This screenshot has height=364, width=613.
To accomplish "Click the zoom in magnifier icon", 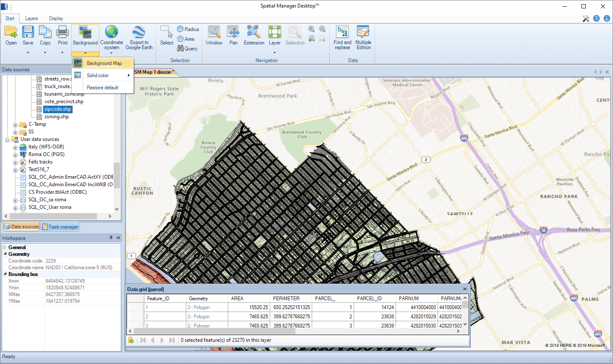I will click(312, 29).
